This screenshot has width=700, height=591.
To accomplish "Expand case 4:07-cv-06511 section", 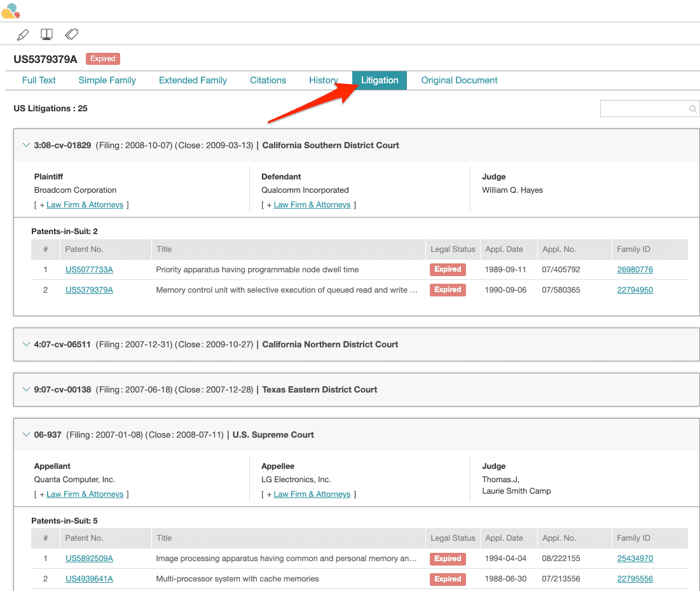I will (26, 344).
